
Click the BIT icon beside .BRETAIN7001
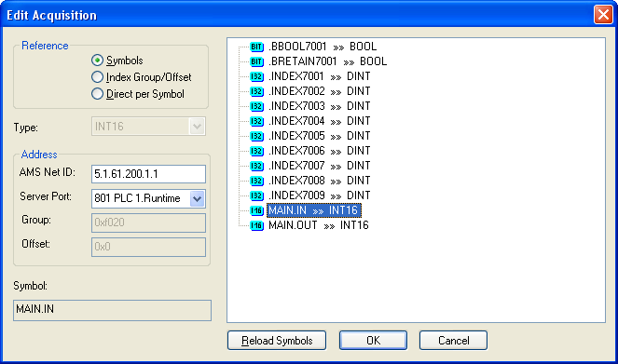pos(256,61)
